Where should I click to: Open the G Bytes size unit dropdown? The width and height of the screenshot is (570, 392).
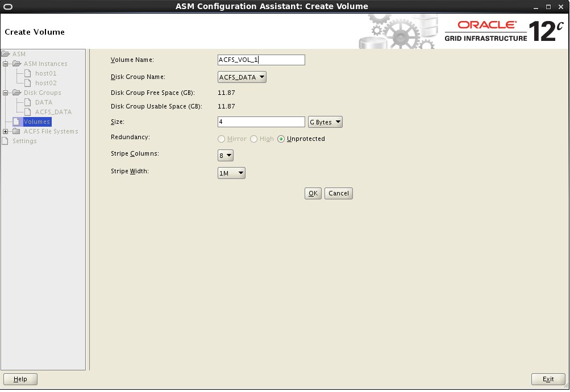click(326, 122)
